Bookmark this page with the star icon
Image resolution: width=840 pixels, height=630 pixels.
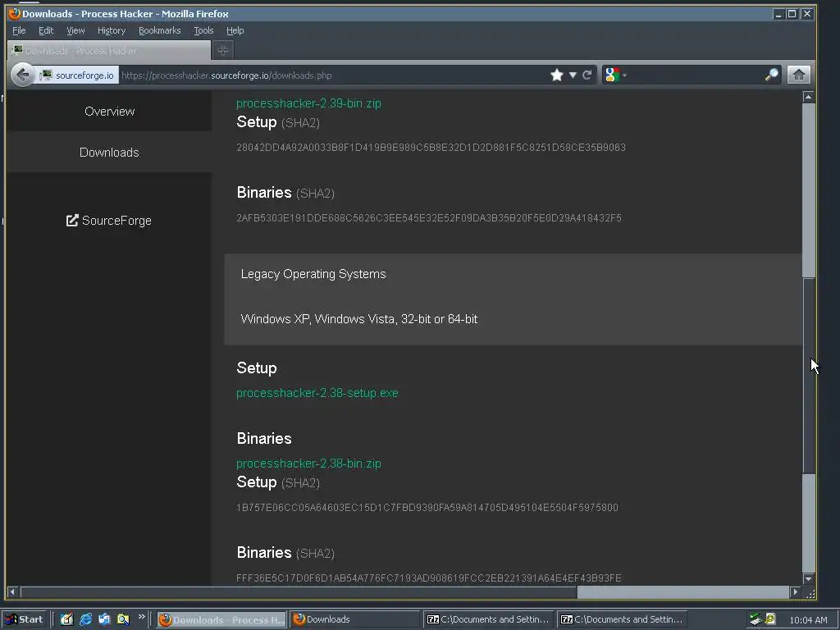(557, 75)
